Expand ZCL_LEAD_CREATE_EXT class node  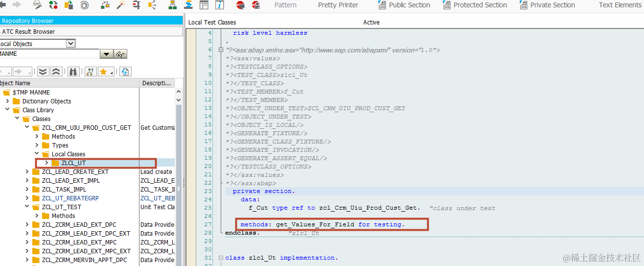(x=27, y=171)
